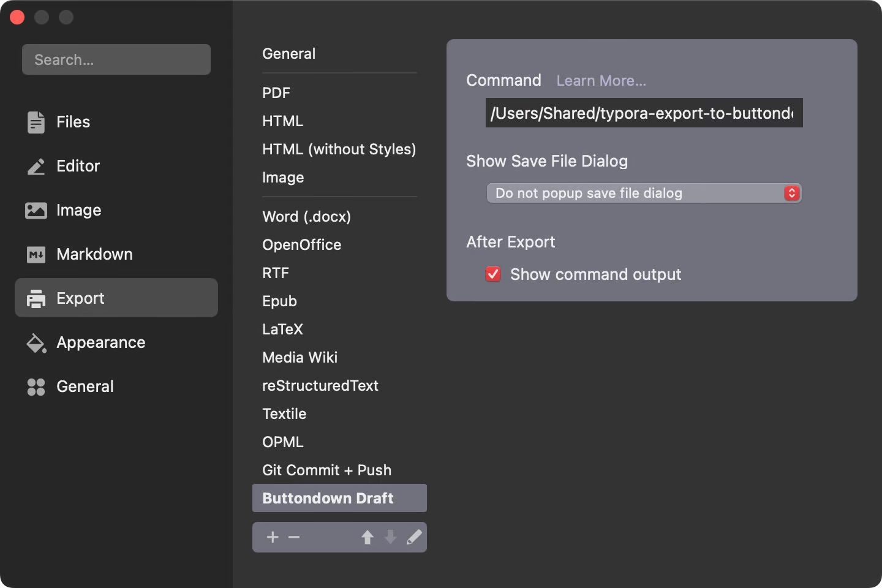Open the Files settings icon
The image size is (882, 588).
pos(36,122)
